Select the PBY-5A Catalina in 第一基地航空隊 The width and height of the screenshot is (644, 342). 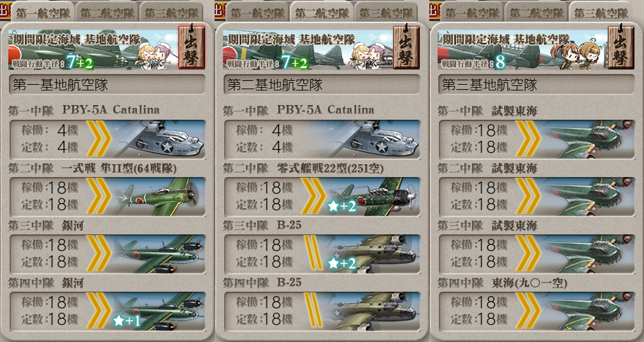click(107, 139)
